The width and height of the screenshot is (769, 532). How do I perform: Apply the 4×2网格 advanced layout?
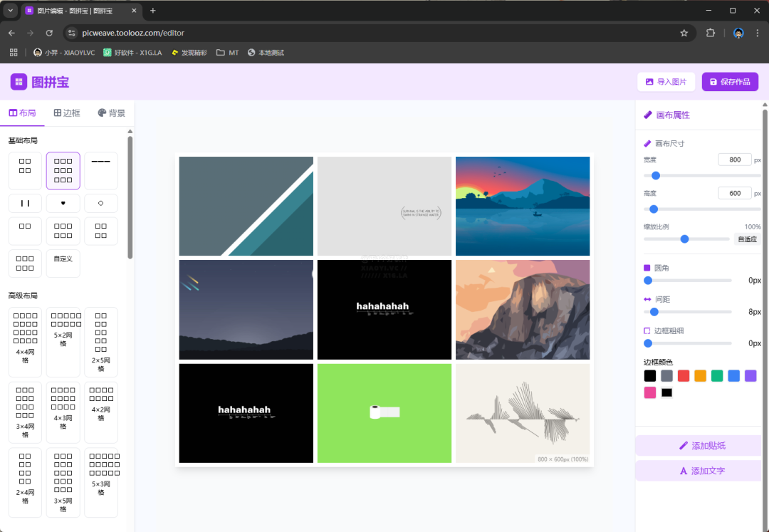101,412
